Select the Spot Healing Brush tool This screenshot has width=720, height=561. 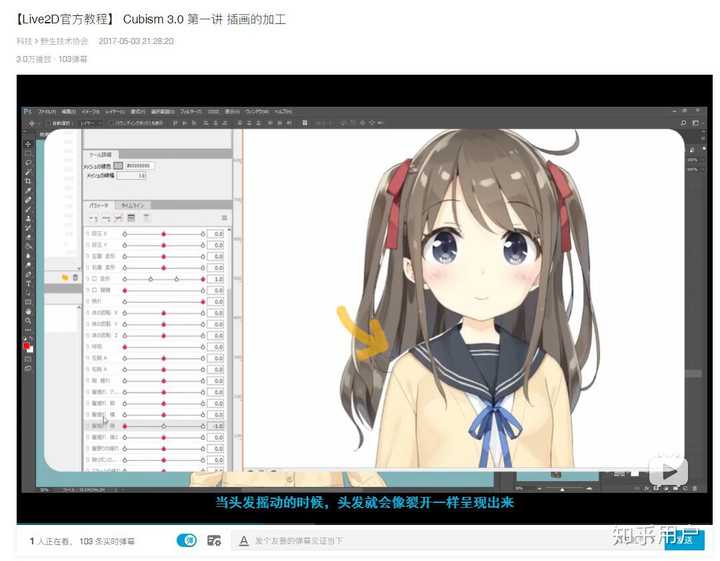point(28,200)
